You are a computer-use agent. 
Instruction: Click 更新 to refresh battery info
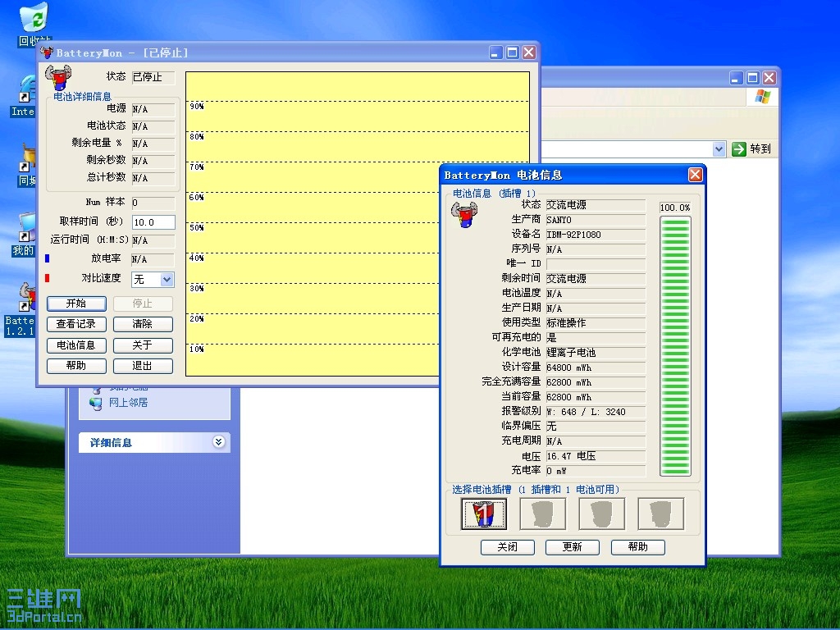click(572, 547)
